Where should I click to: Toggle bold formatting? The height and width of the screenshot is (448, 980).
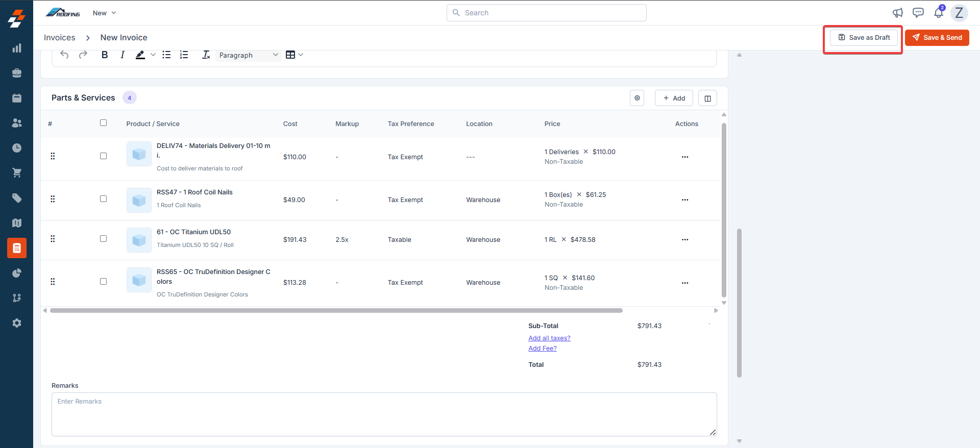click(105, 55)
